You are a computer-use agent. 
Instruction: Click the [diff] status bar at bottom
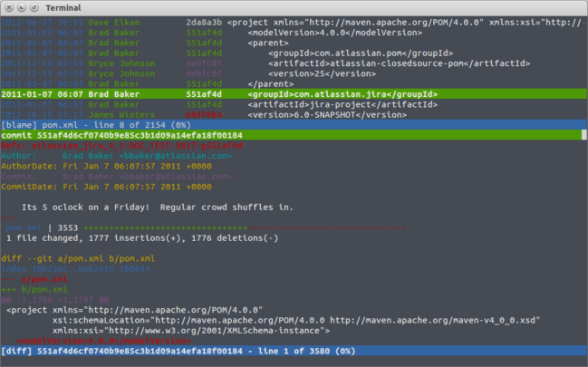[x=294, y=351]
